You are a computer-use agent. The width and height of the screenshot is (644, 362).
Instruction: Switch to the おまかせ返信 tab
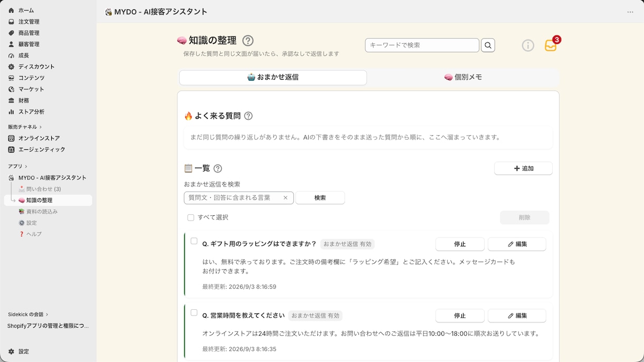pos(273,78)
